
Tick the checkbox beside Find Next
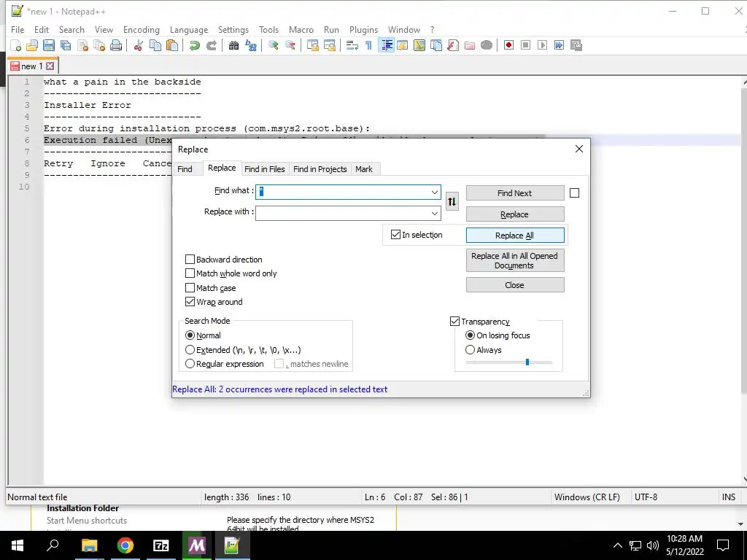point(575,192)
